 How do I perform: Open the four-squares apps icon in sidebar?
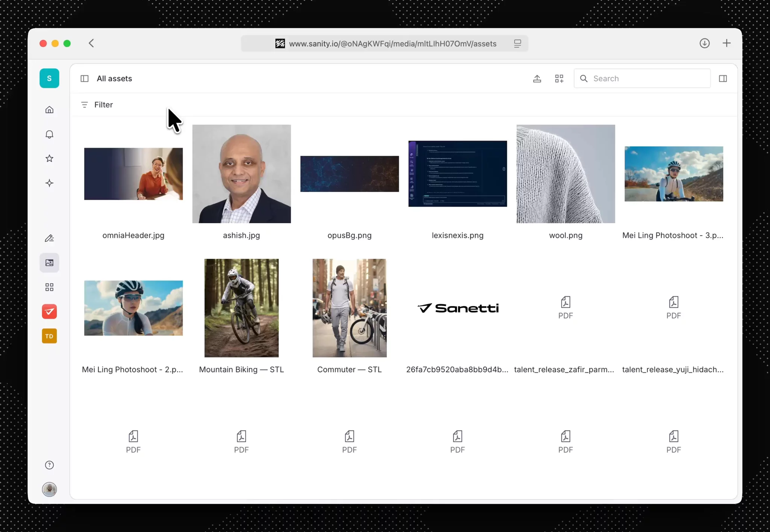(49, 287)
